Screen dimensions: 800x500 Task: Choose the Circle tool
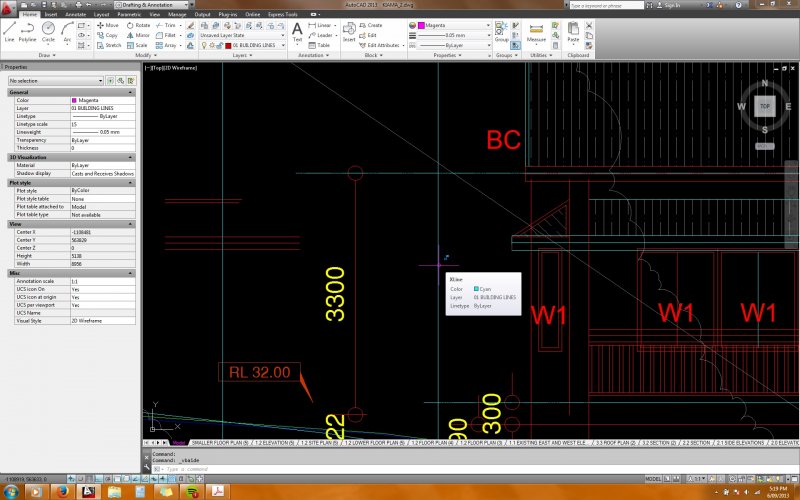(48, 30)
